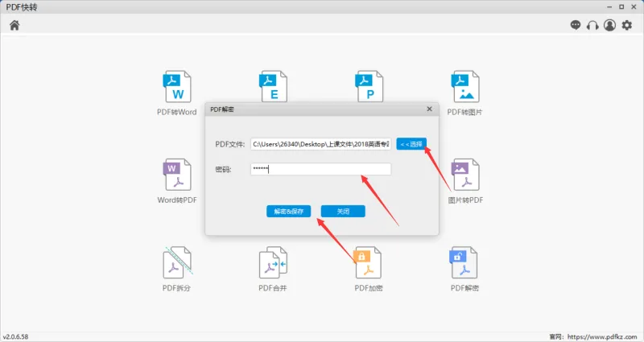Viewport: 644px width, 342px height.
Task: Click the 解密&保存 button
Action: 288,212
